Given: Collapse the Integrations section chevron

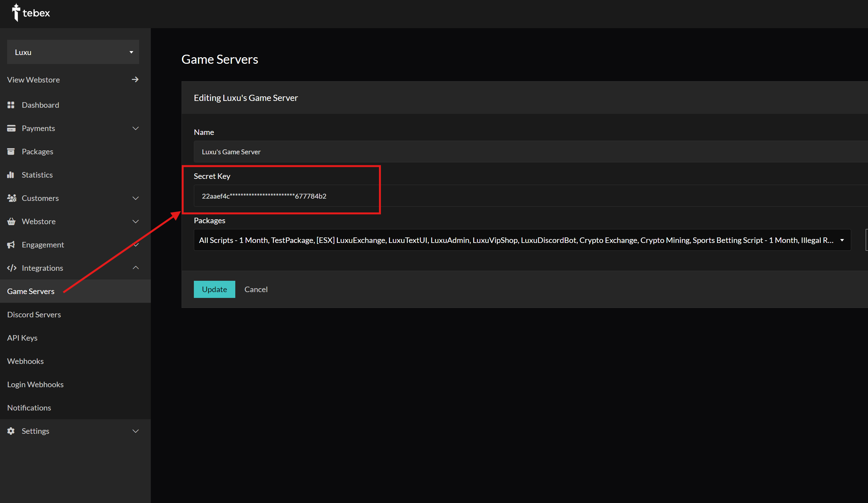Looking at the screenshot, I should pos(136,268).
